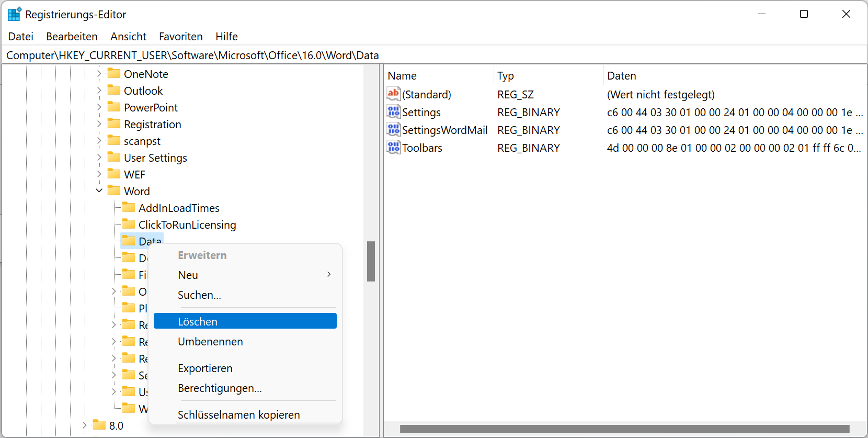The height and width of the screenshot is (438, 868).
Task: Select the (Standard) value name
Action: click(x=427, y=95)
